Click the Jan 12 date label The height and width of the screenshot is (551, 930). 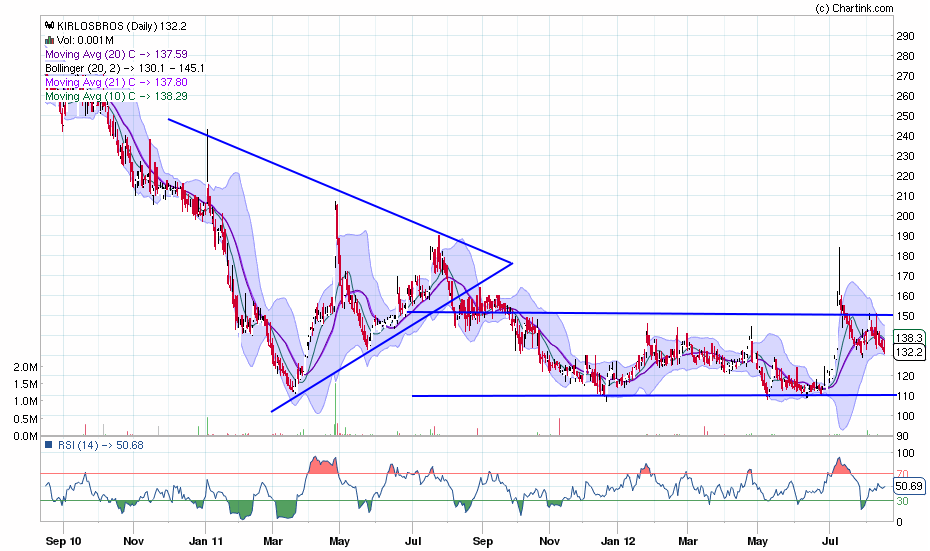pos(618,541)
